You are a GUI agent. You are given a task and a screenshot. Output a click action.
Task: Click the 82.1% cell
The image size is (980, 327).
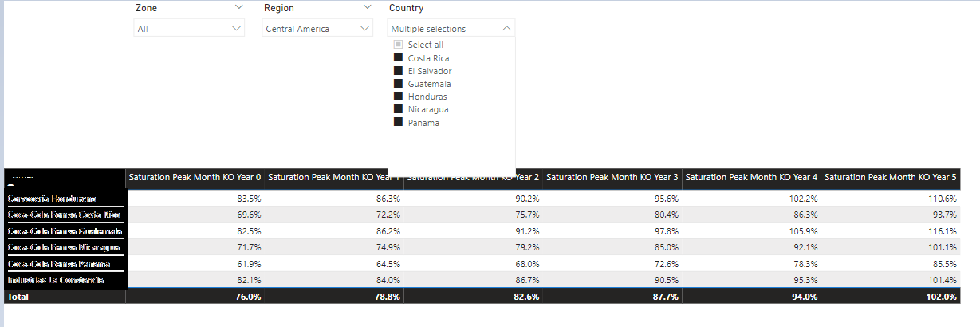coord(195,280)
